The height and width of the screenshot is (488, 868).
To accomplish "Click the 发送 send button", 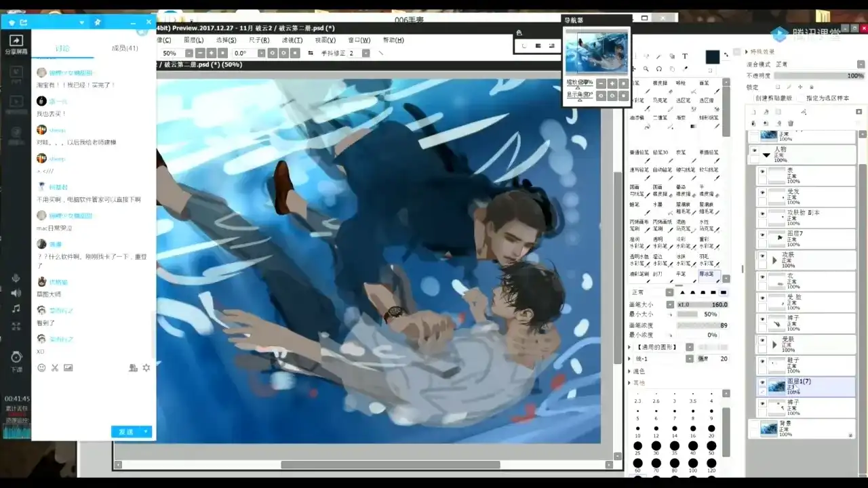I will [127, 432].
